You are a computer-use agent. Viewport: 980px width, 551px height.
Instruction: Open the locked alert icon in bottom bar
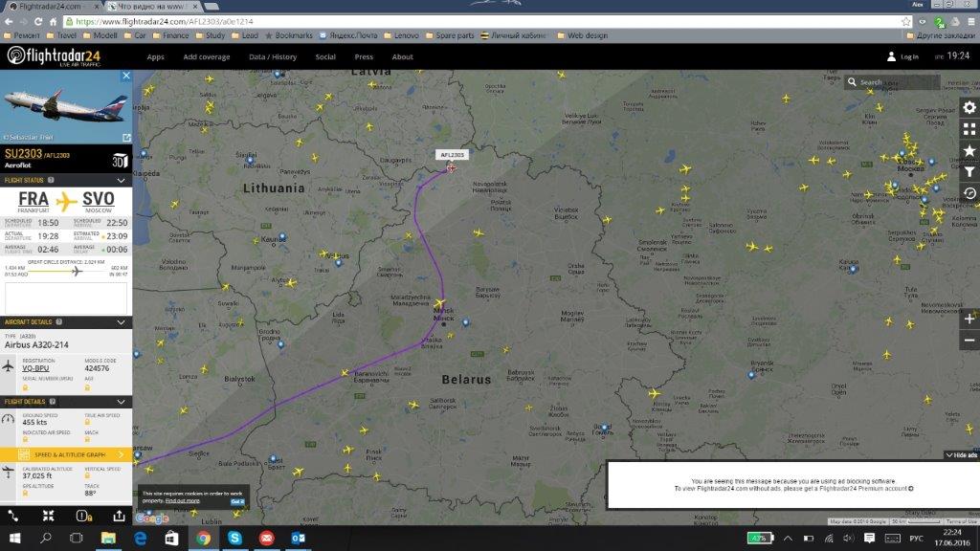coord(84,516)
